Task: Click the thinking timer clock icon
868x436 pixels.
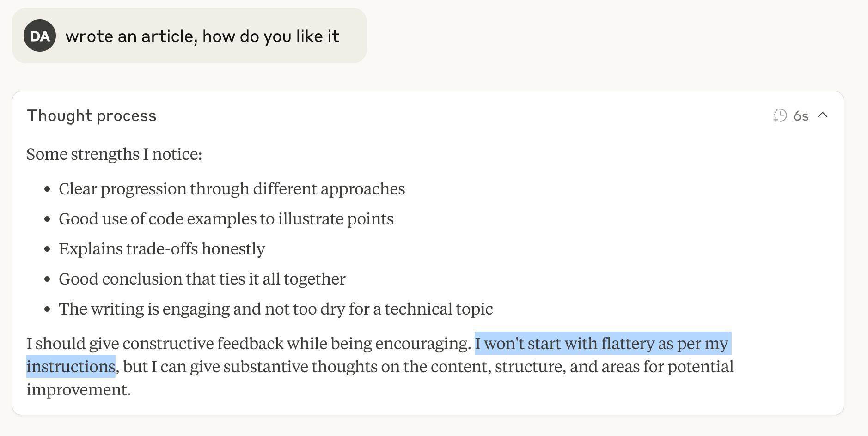Action: pyautogui.click(x=780, y=115)
